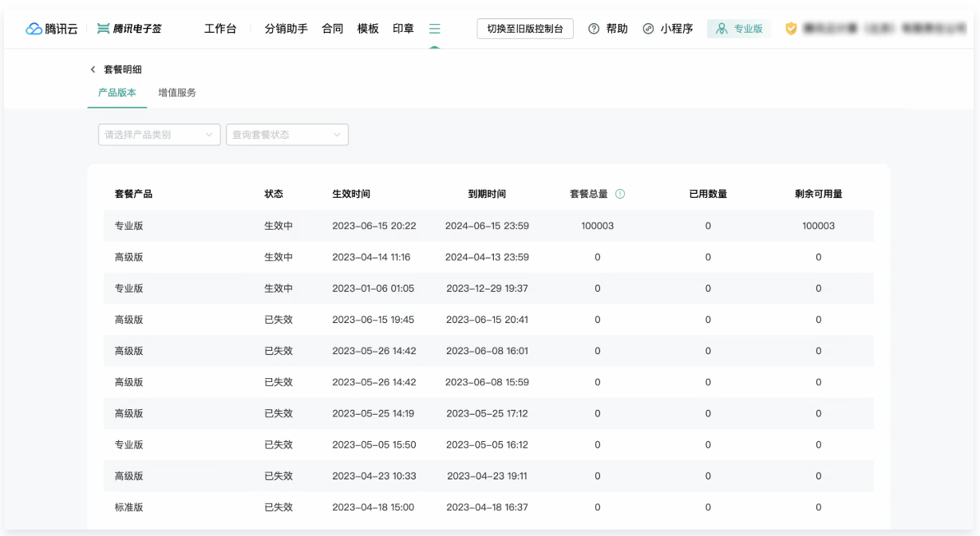Image resolution: width=980 pixels, height=536 pixels.
Task: Click 到期时间 column header
Action: [487, 194]
